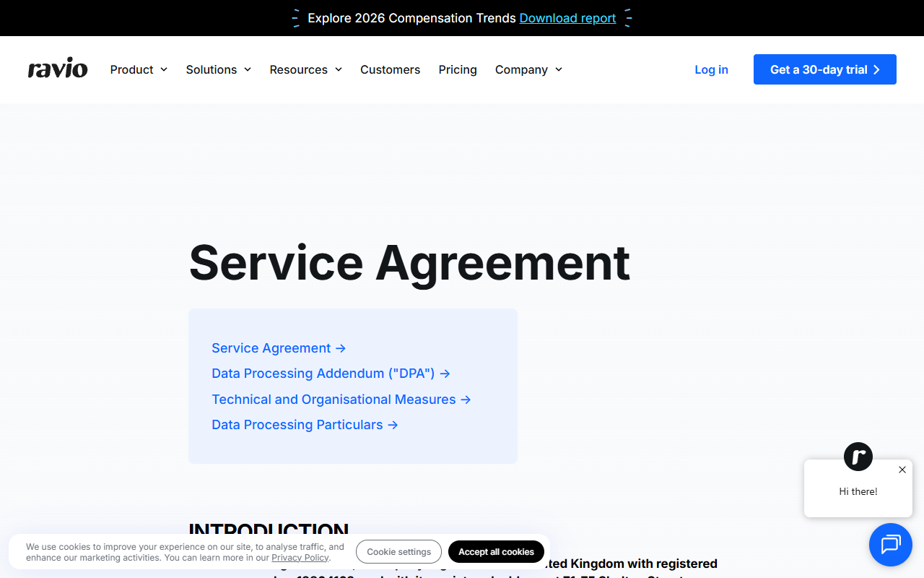Go to the Customers page

tap(390, 69)
